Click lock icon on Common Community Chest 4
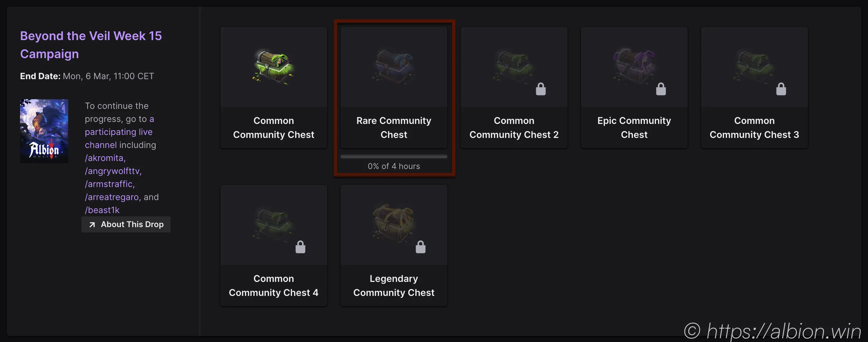 click(x=300, y=247)
